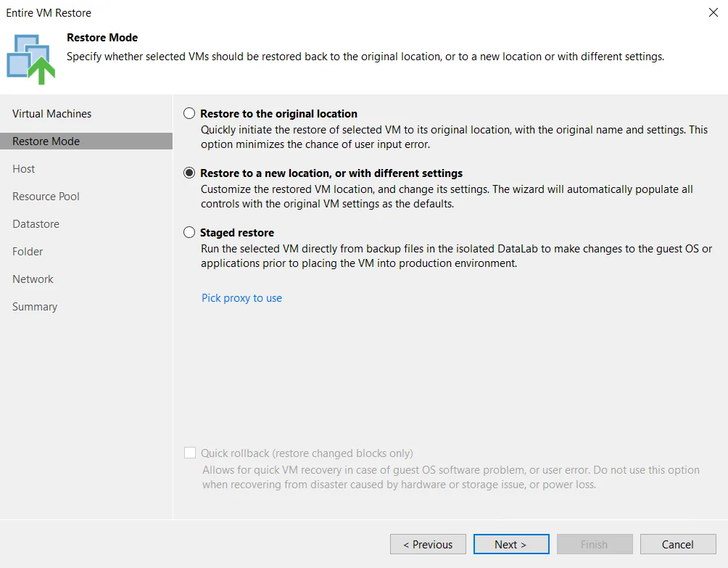This screenshot has height=568, width=728.
Task: Jump to the Datastore step
Action: [x=36, y=224]
